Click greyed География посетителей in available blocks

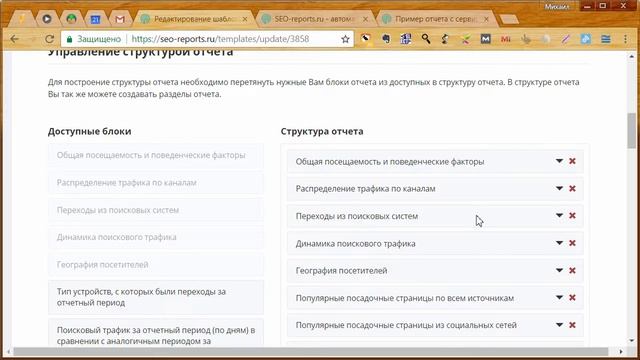[x=156, y=264]
